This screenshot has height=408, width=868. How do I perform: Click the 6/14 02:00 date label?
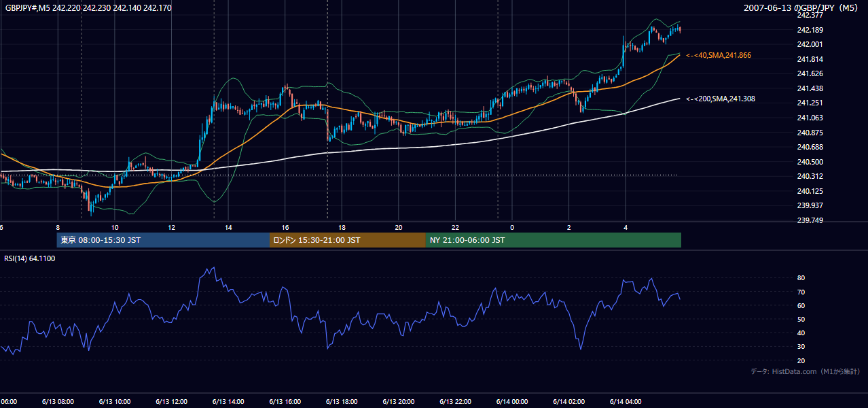(568, 402)
